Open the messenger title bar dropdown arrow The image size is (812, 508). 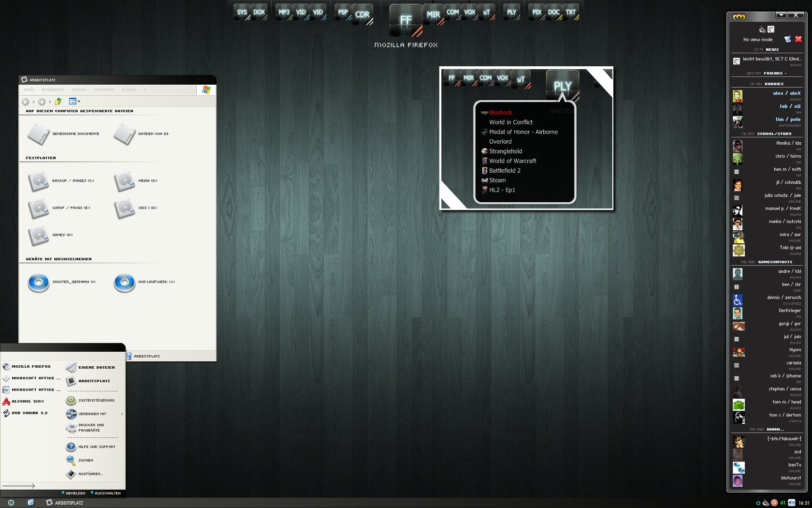click(x=781, y=15)
